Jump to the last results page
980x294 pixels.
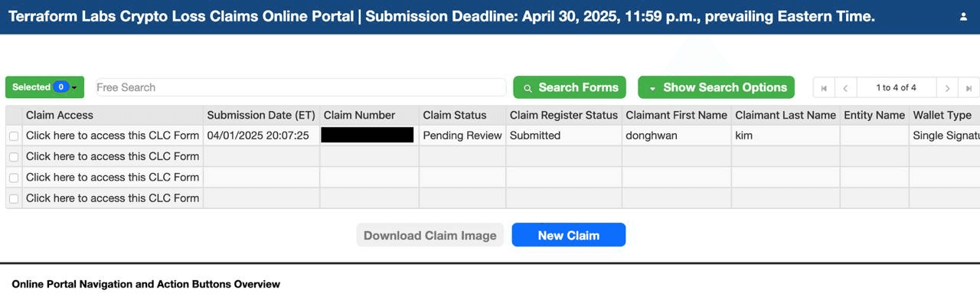coord(969,88)
